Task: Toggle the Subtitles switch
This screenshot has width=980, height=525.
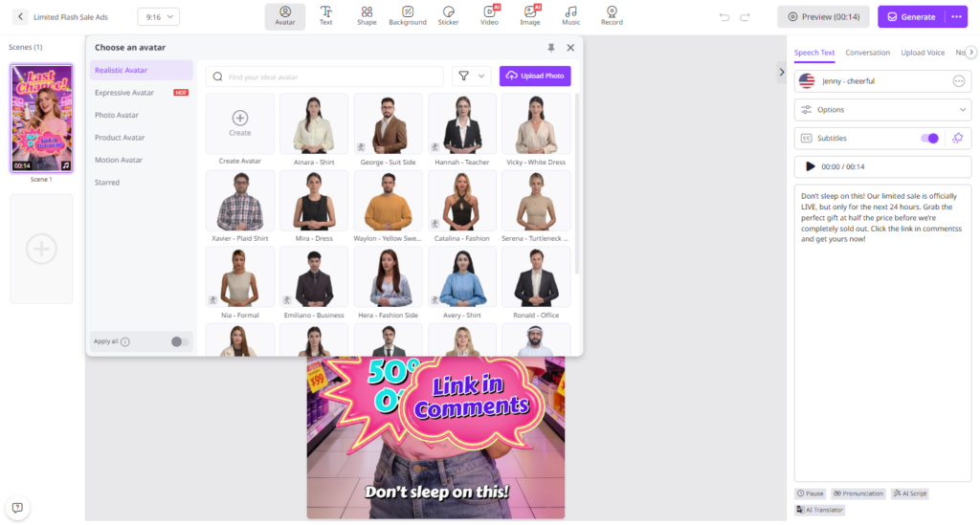Action: (929, 139)
